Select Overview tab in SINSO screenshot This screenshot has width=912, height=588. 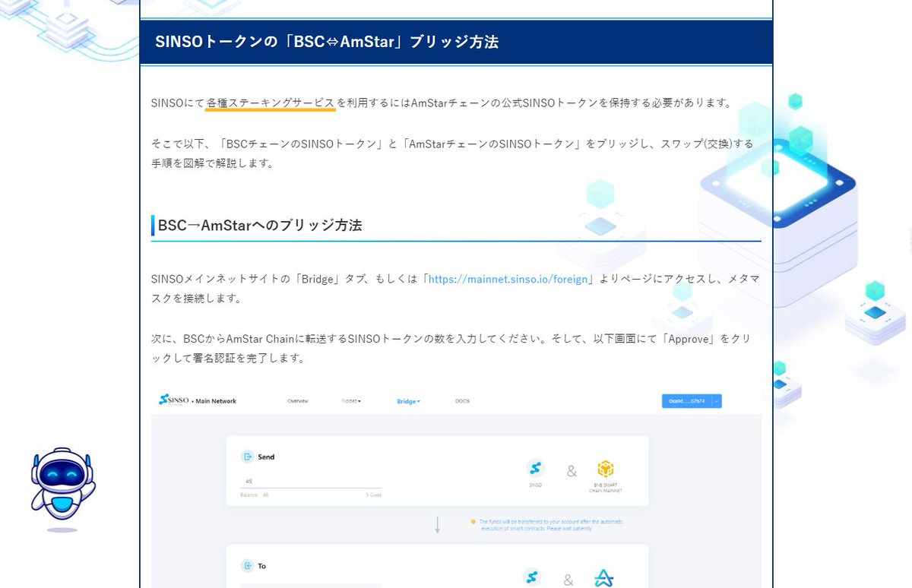click(298, 401)
